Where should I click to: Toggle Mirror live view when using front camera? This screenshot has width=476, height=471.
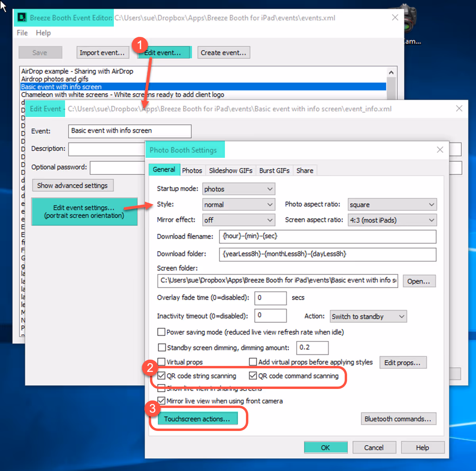tap(161, 400)
